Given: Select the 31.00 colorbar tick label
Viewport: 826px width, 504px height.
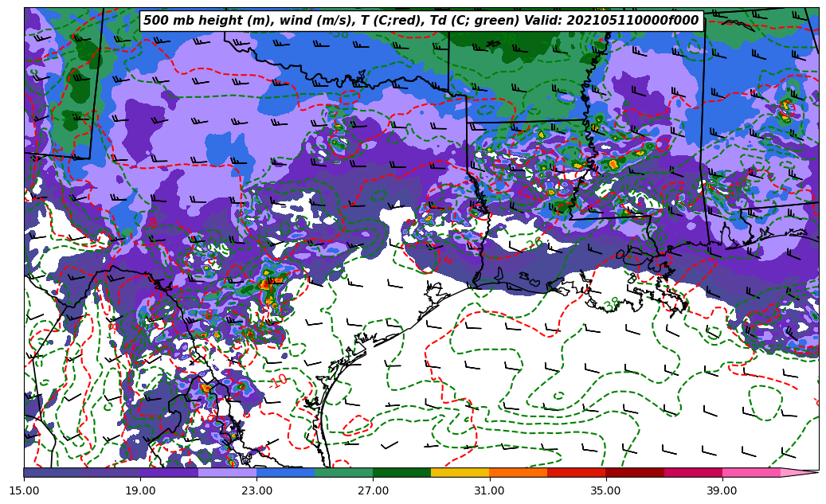Looking at the screenshot, I should coord(489,490).
